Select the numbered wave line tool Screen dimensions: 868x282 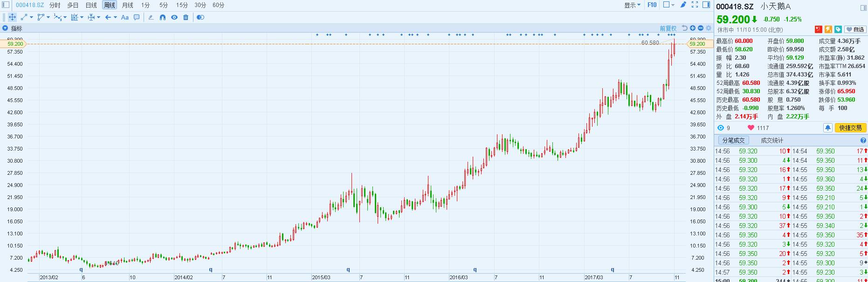click(58, 17)
